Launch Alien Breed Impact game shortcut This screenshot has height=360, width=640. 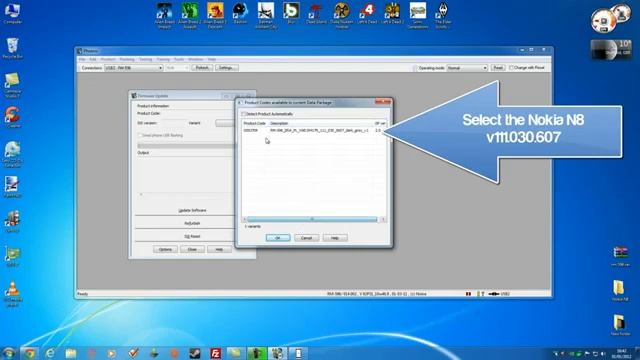click(x=164, y=16)
